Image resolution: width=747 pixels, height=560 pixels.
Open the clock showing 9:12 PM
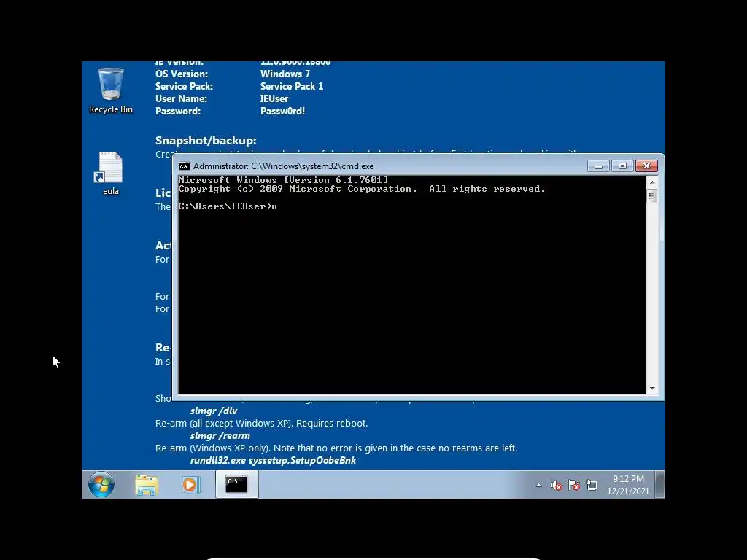628,485
